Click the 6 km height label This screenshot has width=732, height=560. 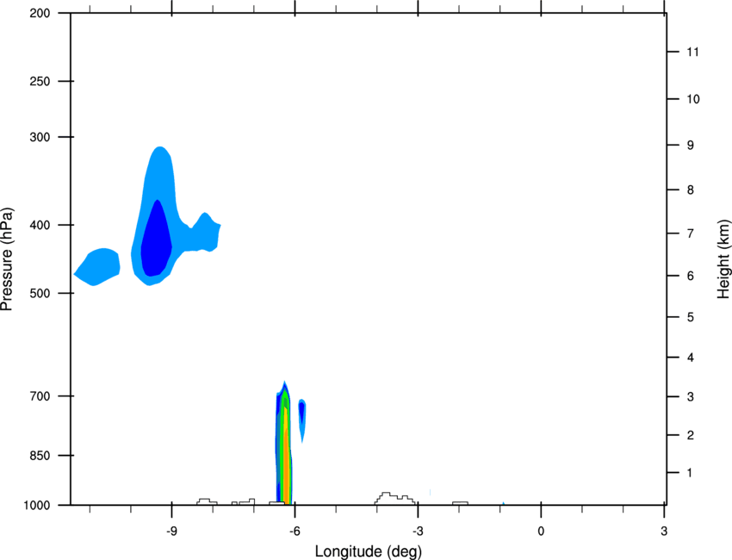691,276
